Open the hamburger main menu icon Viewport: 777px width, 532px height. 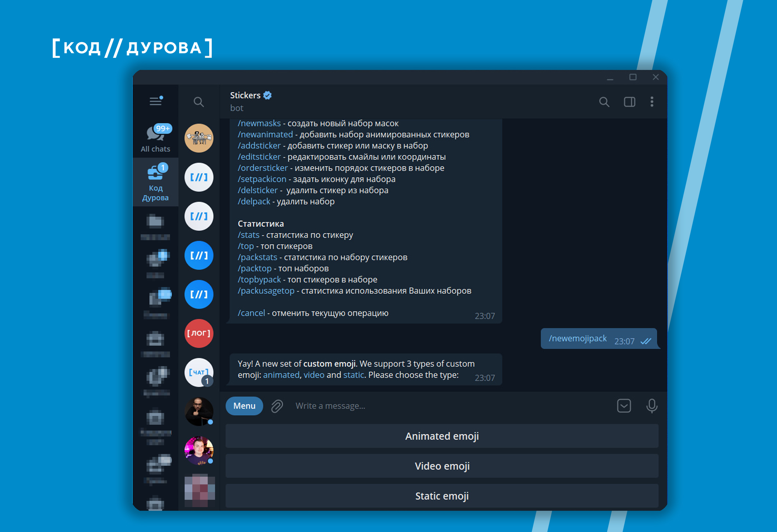(x=156, y=101)
